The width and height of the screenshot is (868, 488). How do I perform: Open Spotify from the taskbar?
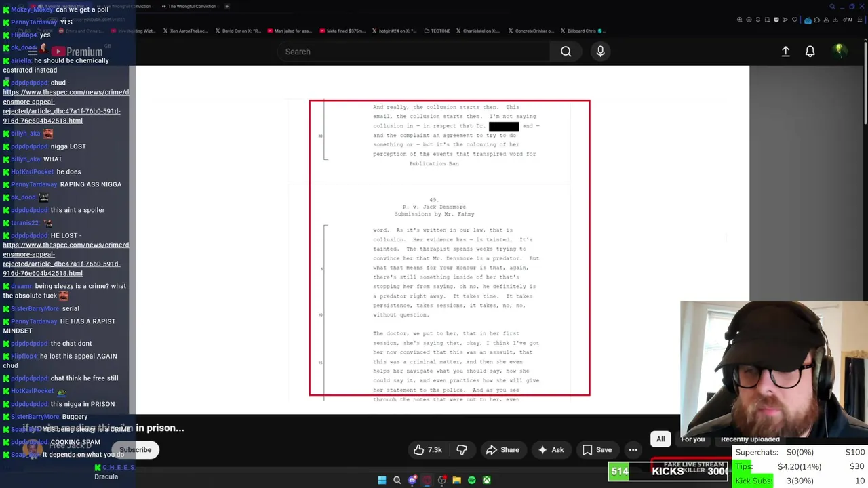point(472,480)
